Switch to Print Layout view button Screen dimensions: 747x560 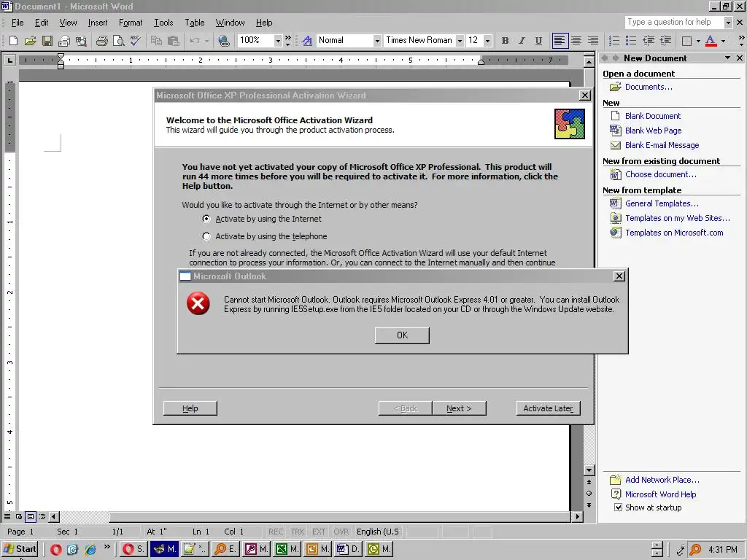(31, 517)
